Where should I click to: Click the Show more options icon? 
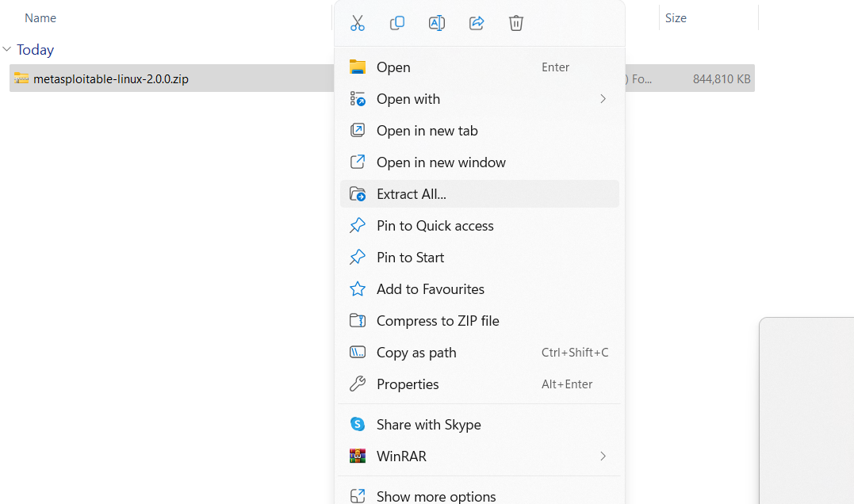(x=358, y=496)
